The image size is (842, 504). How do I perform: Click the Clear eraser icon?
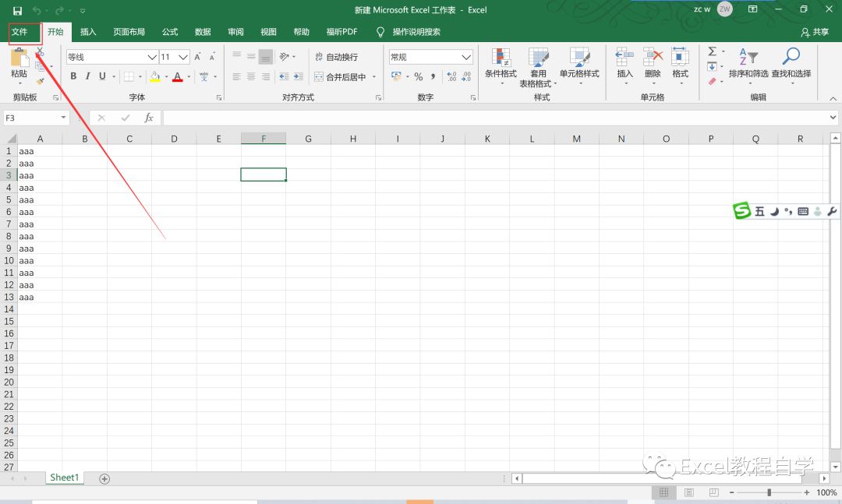(x=712, y=82)
